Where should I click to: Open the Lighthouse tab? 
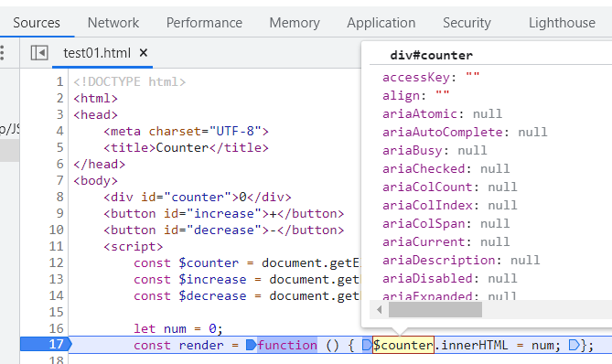[562, 23]
